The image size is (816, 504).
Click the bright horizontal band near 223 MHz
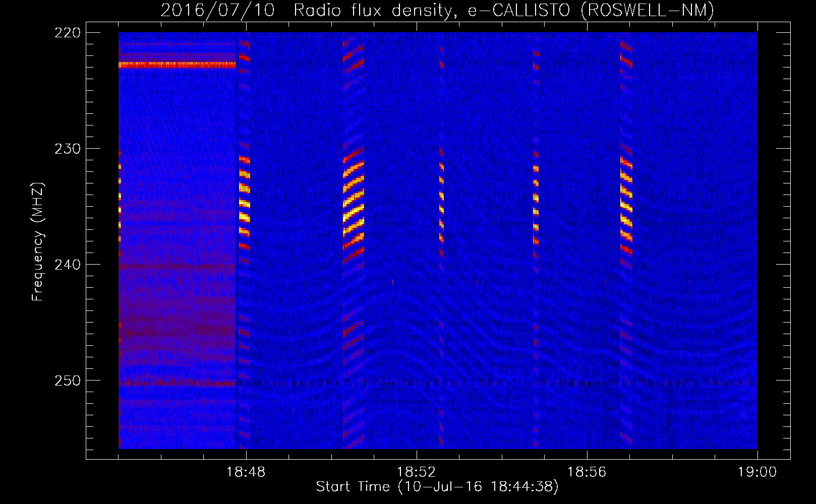click(x=177, y=65)
